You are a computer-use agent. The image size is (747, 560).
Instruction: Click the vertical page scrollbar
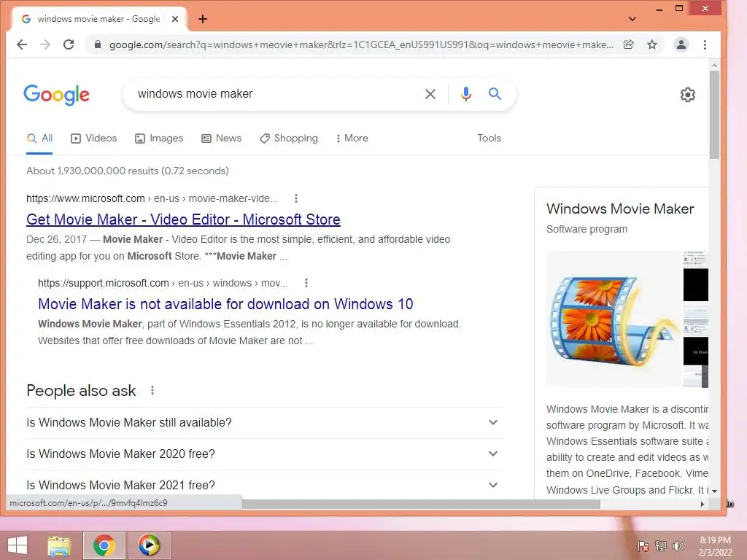click(x=714, y=114)
